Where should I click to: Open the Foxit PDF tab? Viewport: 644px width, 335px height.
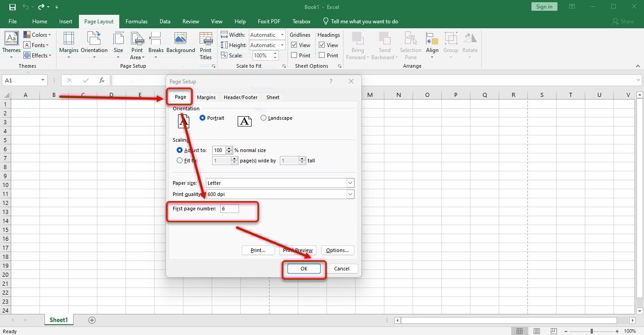269,21
